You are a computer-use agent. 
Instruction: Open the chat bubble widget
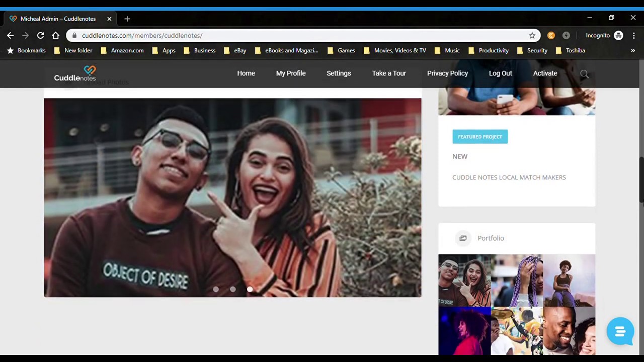click(x=620, y=331)
